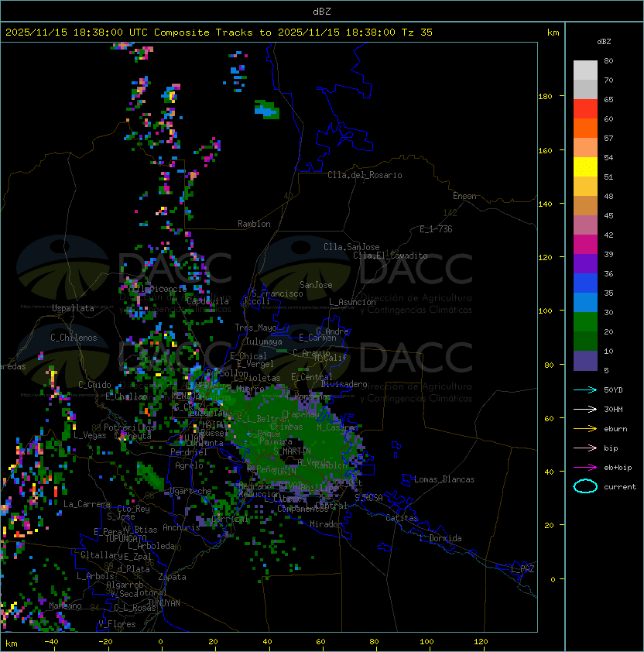The height and width of the screenshot is (652, 644).
Task: Select the green 20-30 dBZ legend swatch
Action: click(x=585, y=322)
